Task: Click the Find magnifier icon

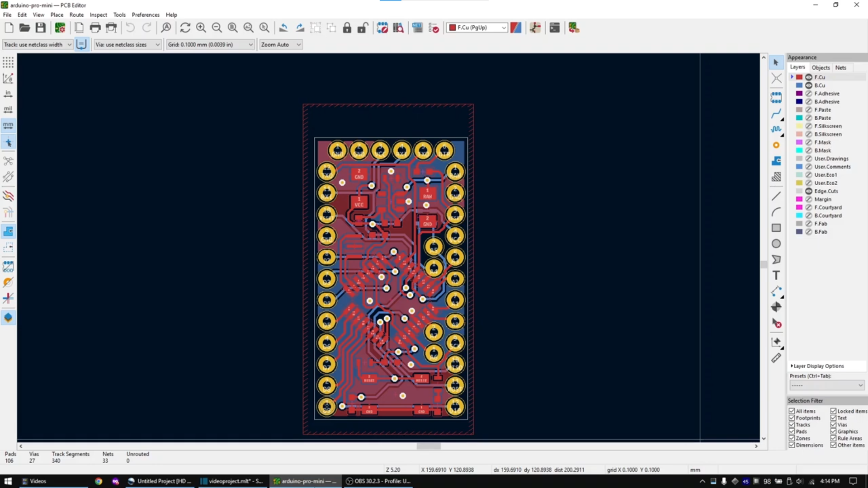Action: click(x=166, y=28)
